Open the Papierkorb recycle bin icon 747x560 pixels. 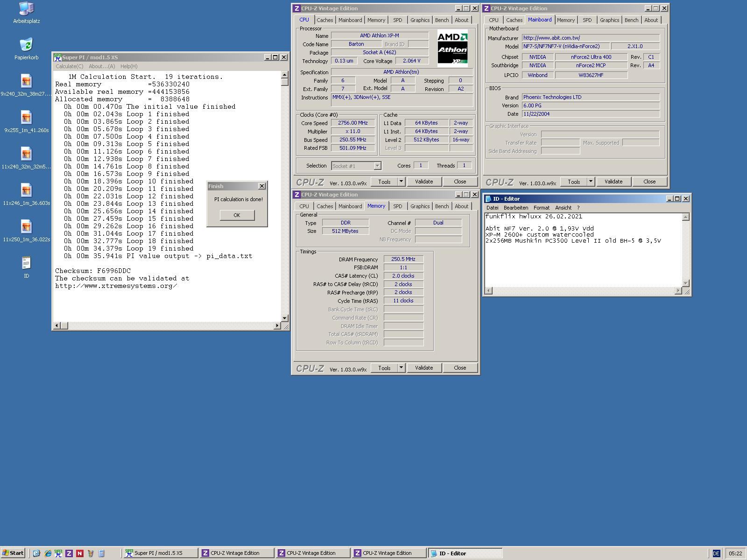coord(26,45)
